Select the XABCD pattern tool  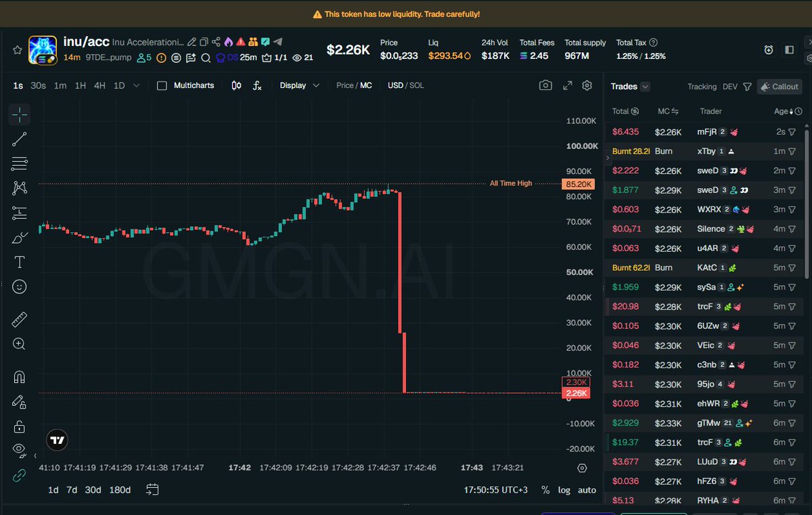click(x=20, y=188)
